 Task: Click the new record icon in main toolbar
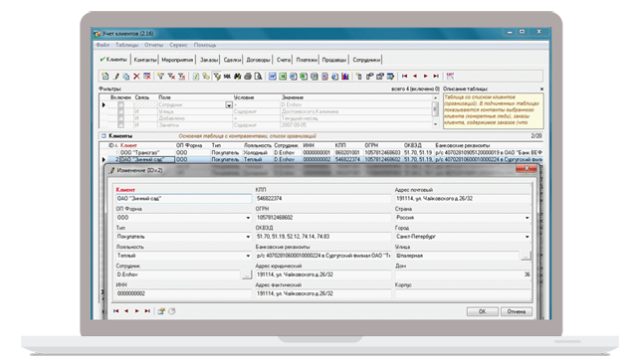coord(106,76)
